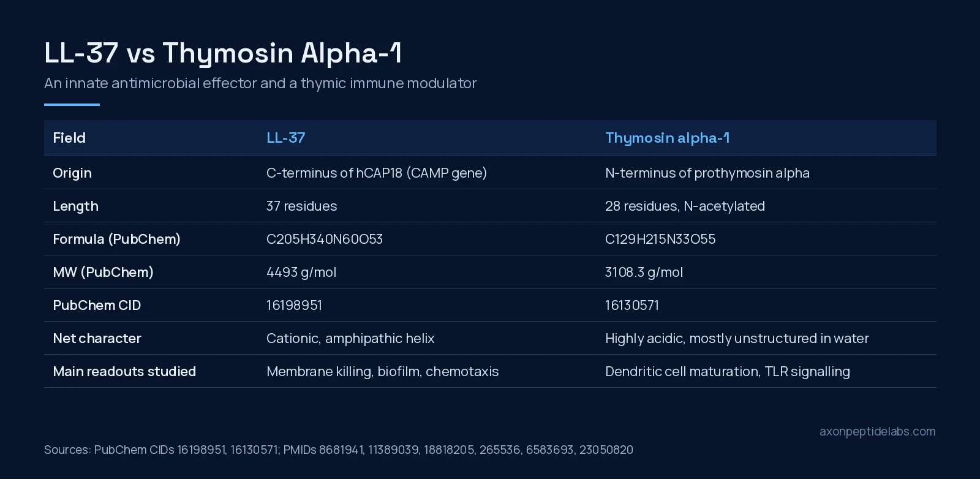The height and width of the screenshot is (479, 980).
Task: Click the CID value "16130571" in the table
Action: 632,305
